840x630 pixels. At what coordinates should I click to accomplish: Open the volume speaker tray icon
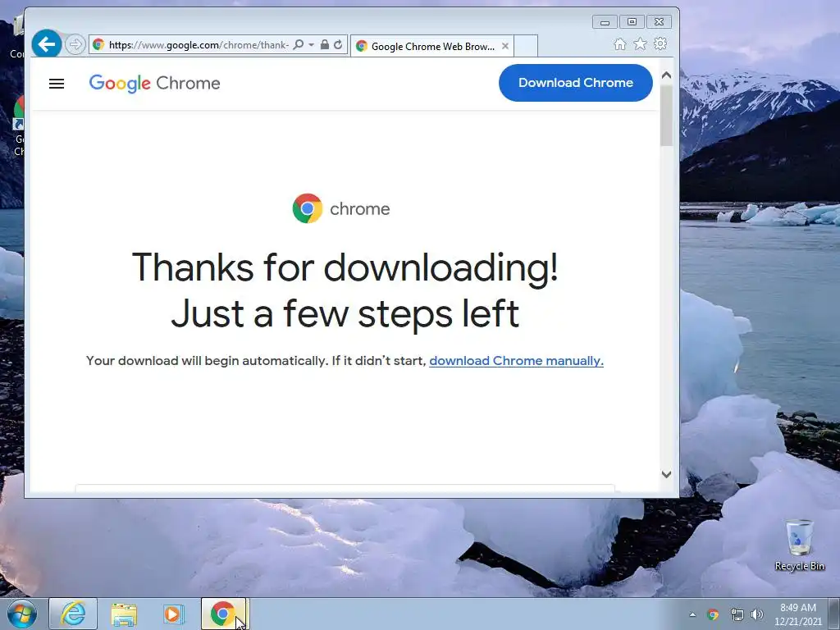pos(757,614)
